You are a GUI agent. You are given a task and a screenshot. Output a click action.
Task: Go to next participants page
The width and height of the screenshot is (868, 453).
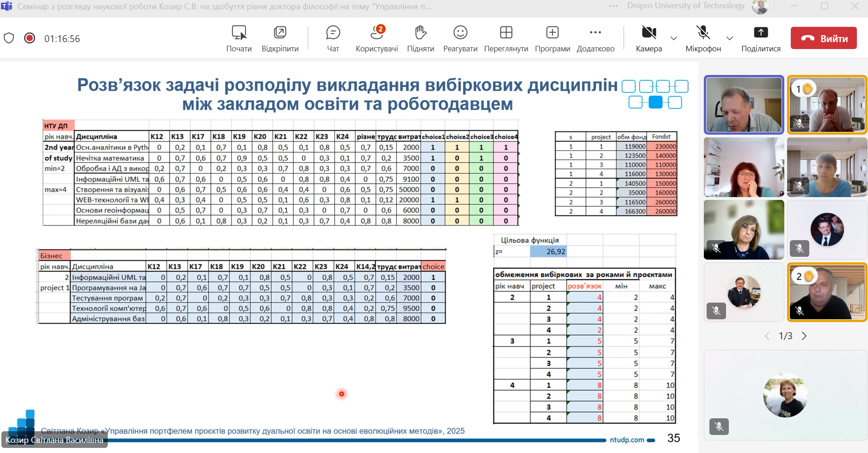coord(804,336)
